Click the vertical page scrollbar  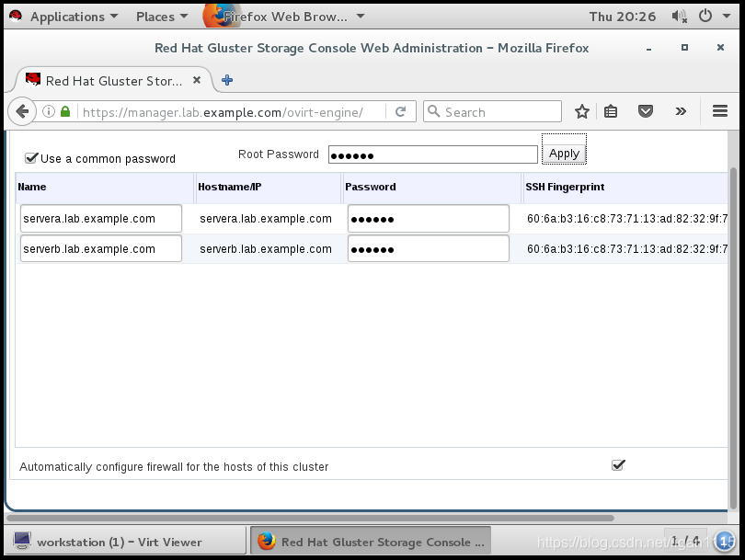734,338
